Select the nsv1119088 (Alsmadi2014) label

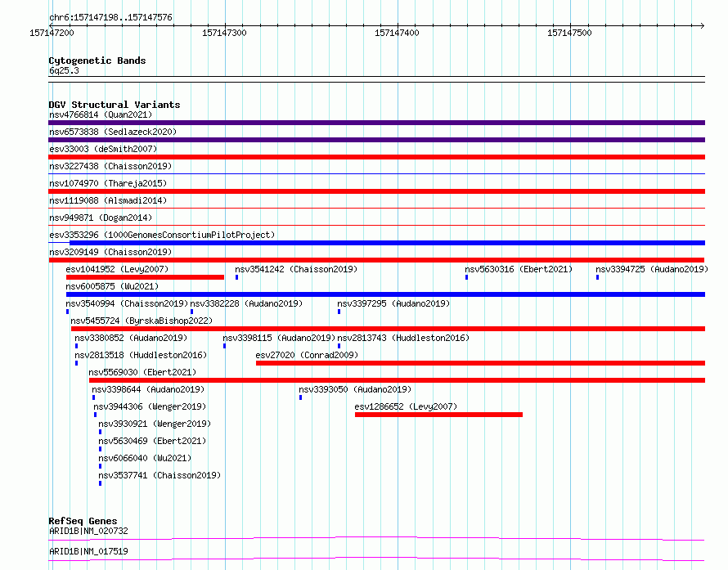point(108,200)
